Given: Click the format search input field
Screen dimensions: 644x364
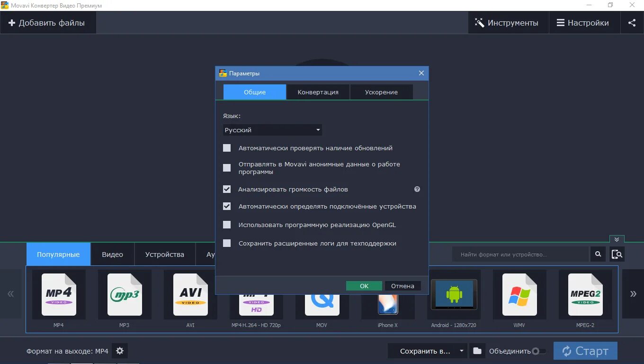Looking at the screenshot, I should pos(520,255).
